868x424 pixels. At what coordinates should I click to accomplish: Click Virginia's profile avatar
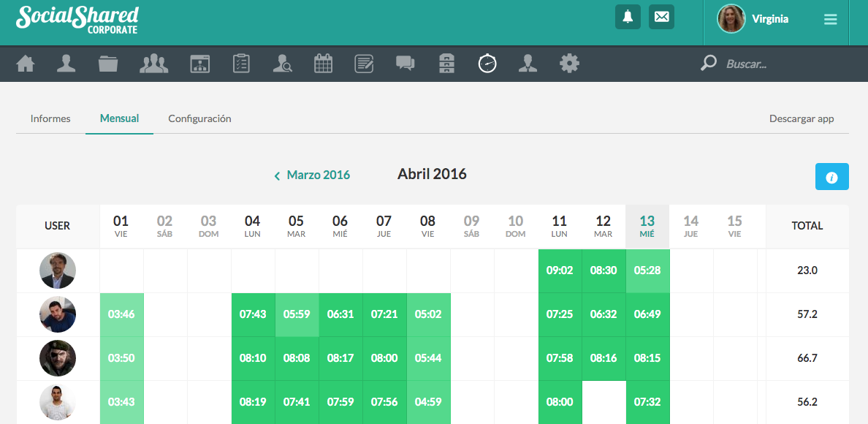[x=731, y=19]
